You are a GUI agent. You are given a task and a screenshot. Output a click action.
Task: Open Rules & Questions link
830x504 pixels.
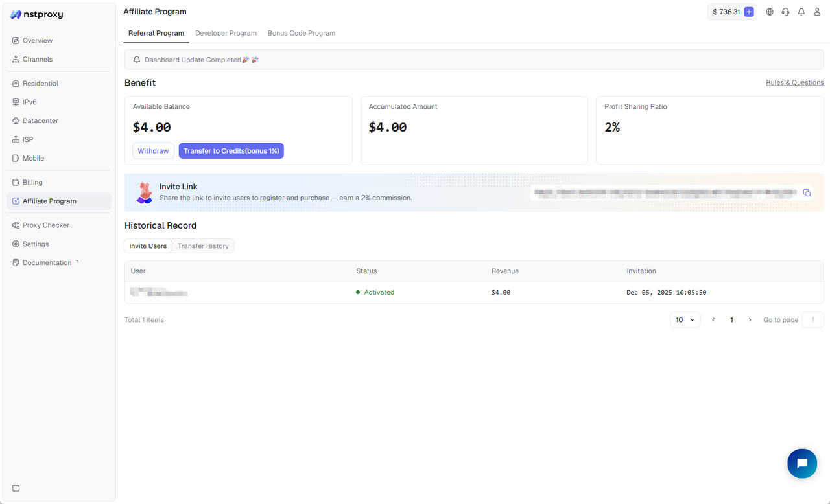click(794, 82)
